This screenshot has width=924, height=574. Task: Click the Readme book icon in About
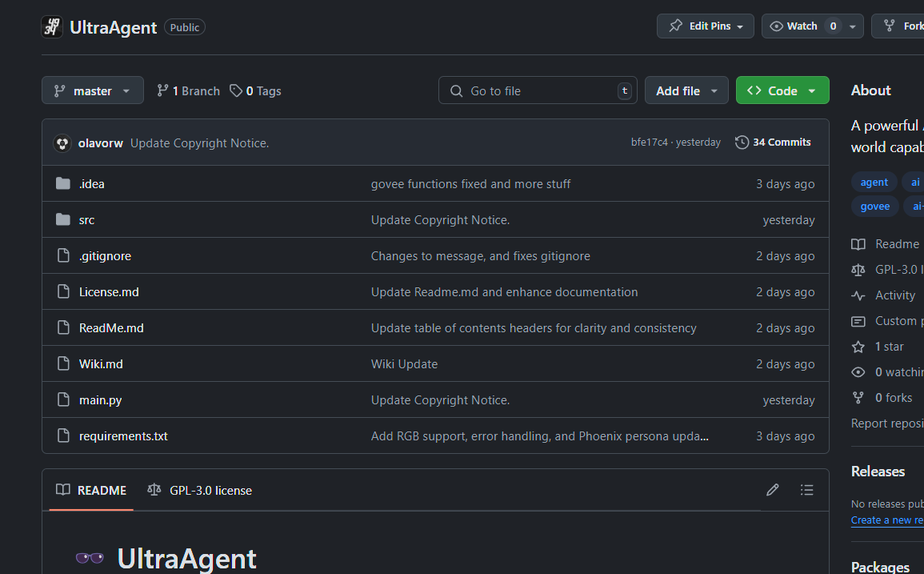point(858,244)
